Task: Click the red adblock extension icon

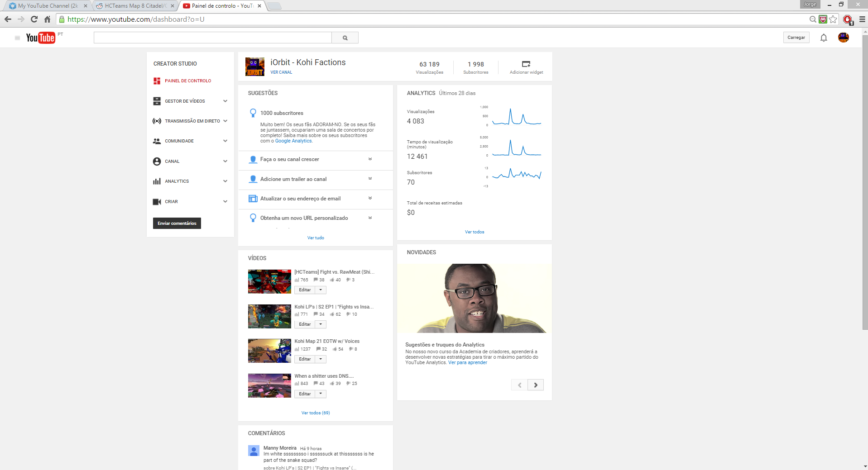Action: (x=848, y=19)
